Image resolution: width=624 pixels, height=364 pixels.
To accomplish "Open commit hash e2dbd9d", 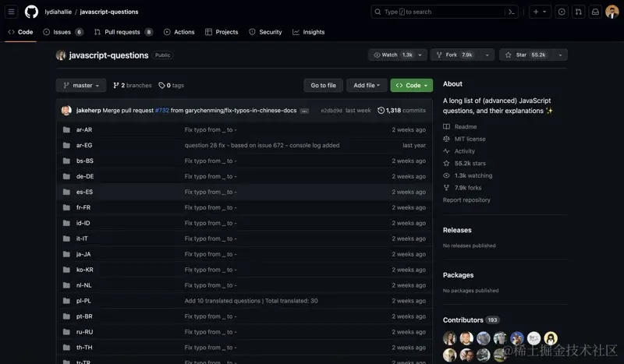I will (x=331, y=111).
